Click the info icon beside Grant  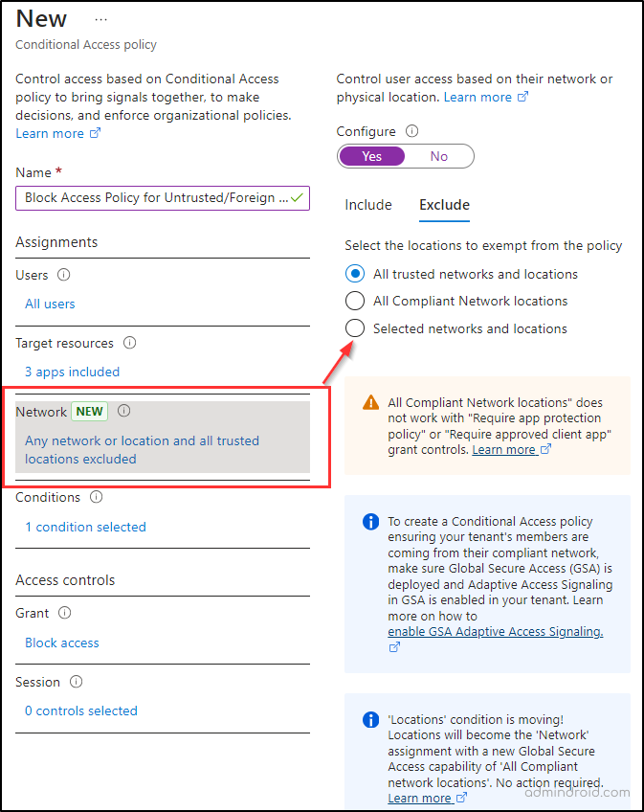click(65, 613)
